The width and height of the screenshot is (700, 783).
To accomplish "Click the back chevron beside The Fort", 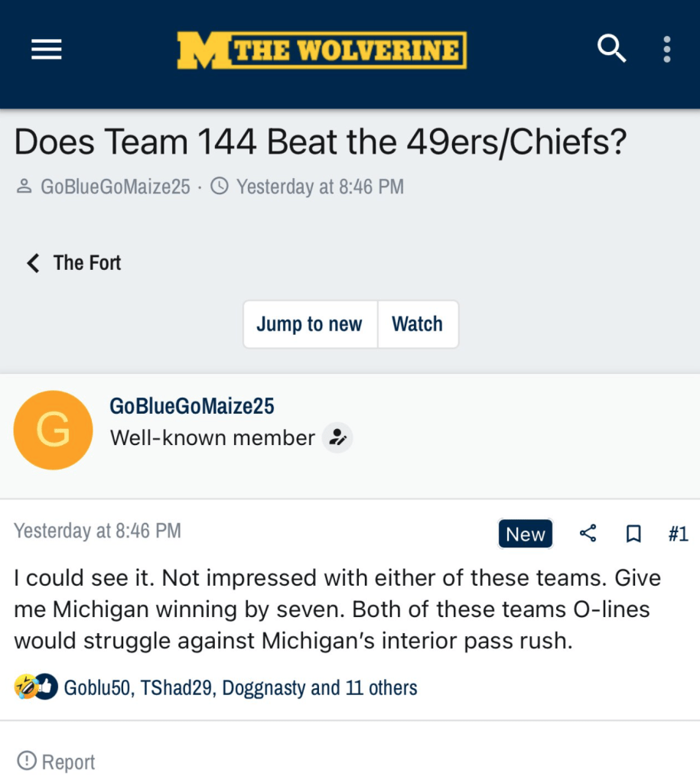I will coord(33,263).
